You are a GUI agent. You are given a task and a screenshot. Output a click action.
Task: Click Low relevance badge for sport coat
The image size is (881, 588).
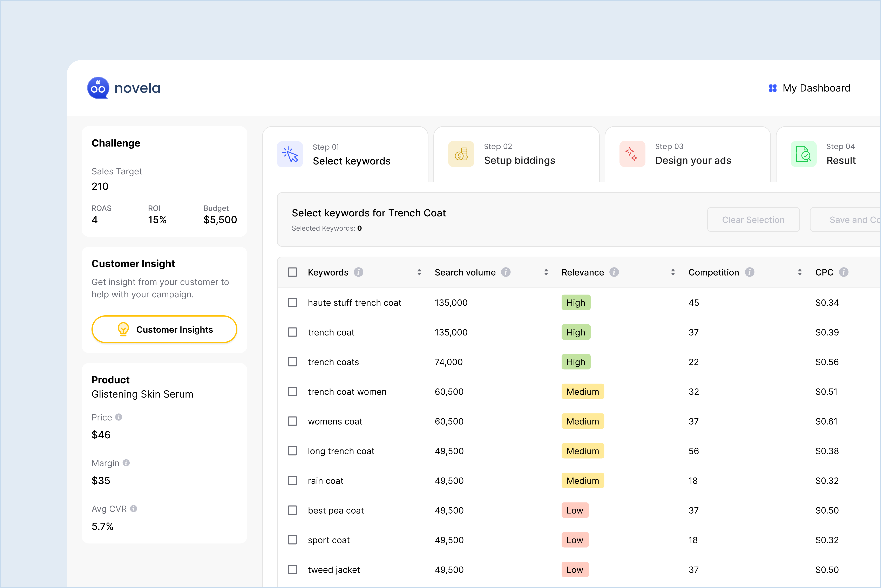coord(575,540)
